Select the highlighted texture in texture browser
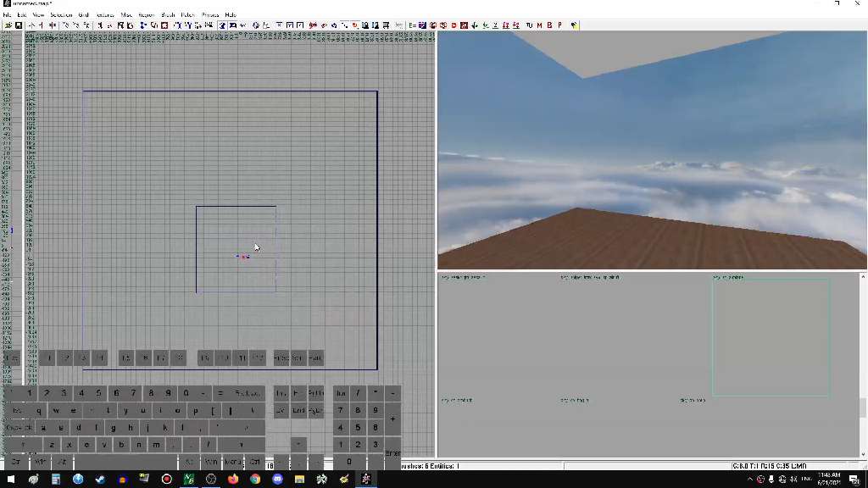Image resolution: width=868 pixels, height=488 pixels. click(x=771, y=337)
